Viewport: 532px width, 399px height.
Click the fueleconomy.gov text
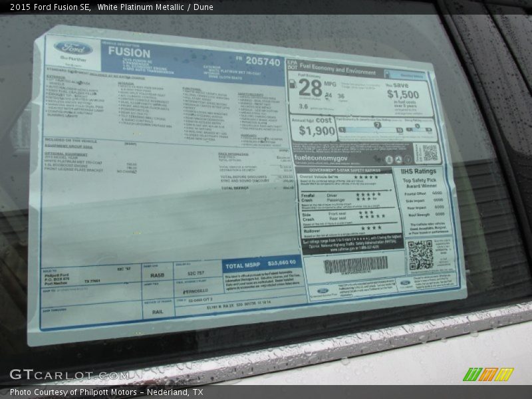pos(321,158)
